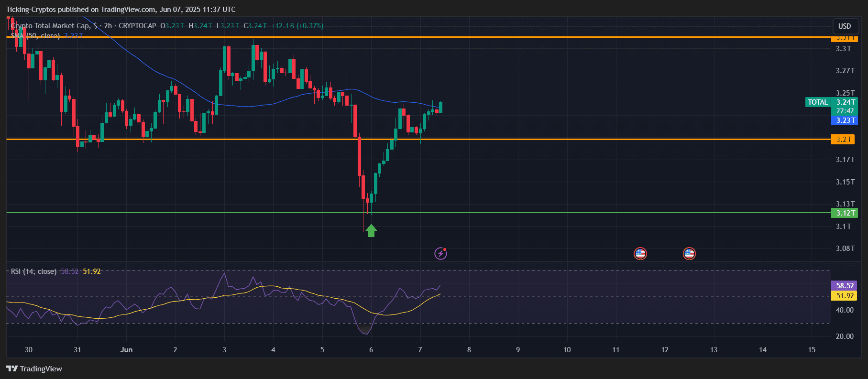Open the US flag event near June 12
The width and height of the screenshot is (868, 379).
689,253
